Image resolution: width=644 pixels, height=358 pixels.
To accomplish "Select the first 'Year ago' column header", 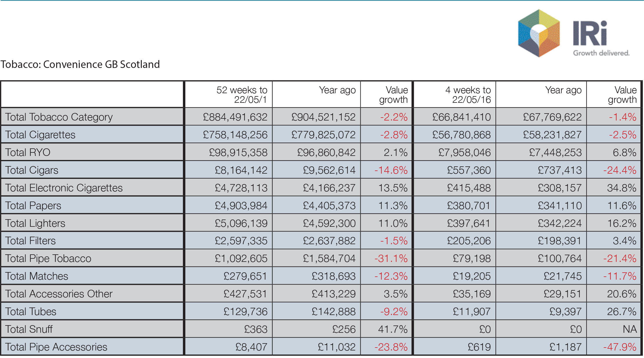I will click(337, 90).
